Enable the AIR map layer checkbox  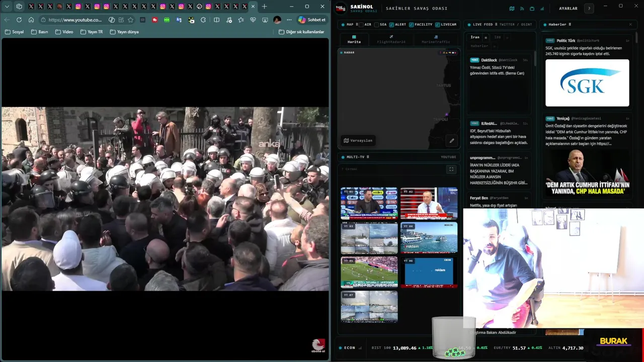click(361, 24)
